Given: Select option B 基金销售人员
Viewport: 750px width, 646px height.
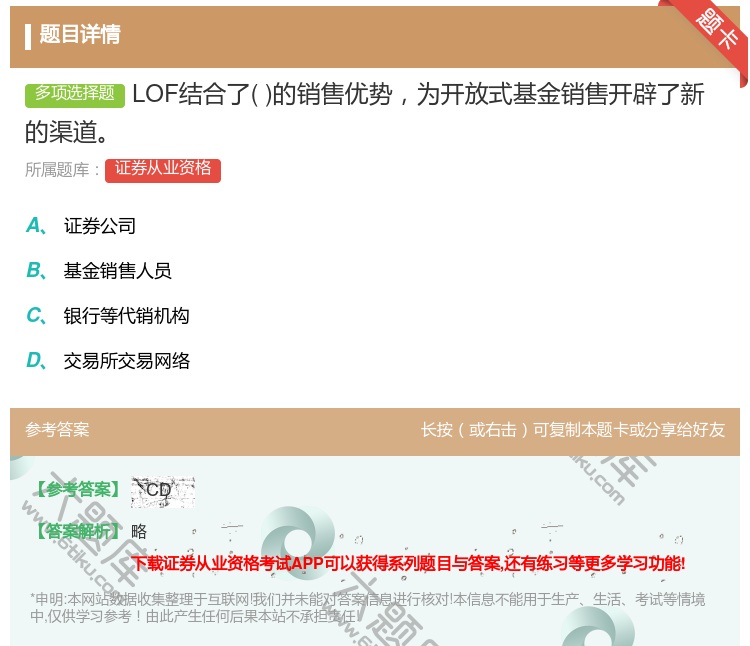Looking at the screenshot, I should point(99,271).
